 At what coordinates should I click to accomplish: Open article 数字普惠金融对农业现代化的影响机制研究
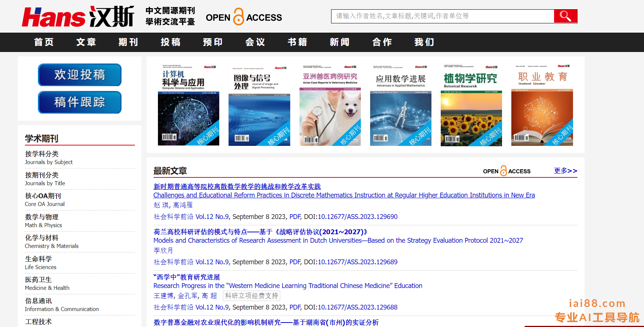266,322
